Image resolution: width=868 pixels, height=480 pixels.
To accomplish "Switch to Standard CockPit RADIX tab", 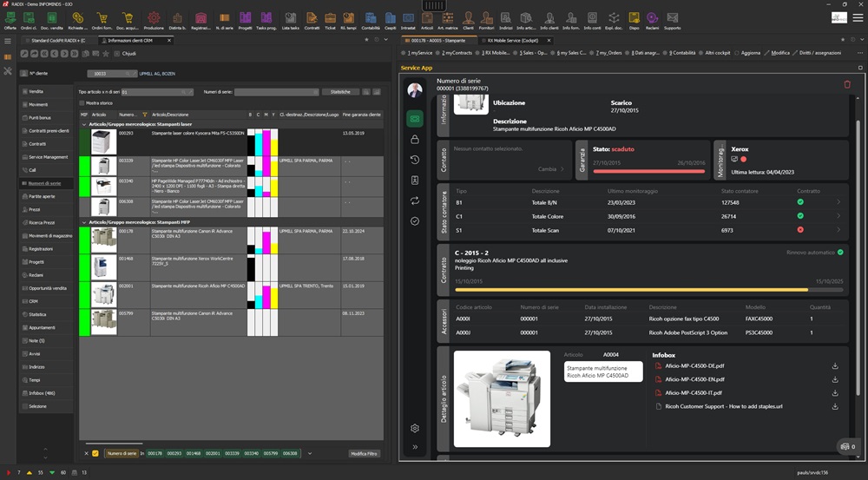I will click(x=58, y=41).
